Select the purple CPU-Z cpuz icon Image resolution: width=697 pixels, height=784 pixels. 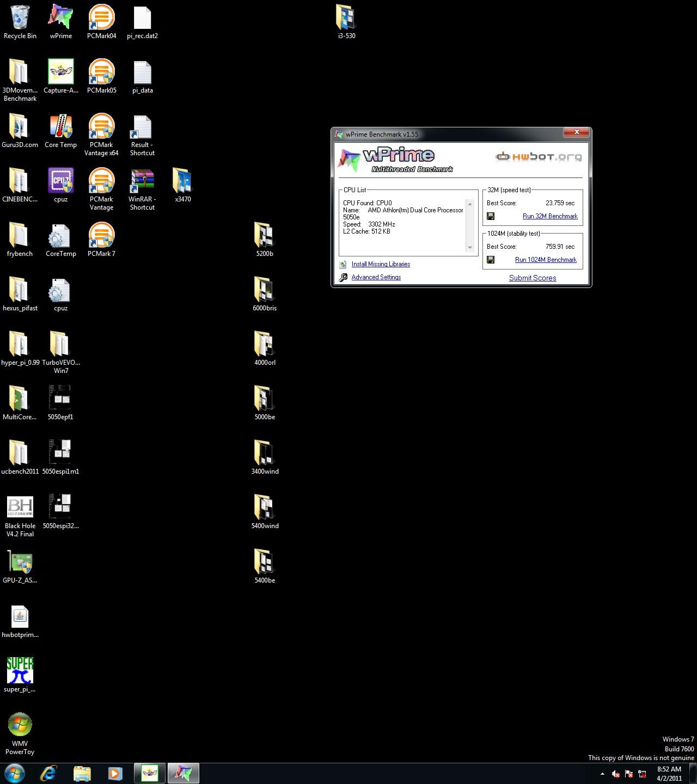click(60, 181)
